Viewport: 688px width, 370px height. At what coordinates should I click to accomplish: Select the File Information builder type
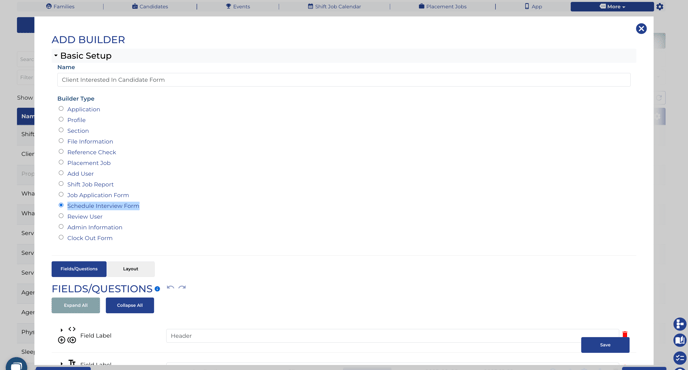click(x=61, y=141)
